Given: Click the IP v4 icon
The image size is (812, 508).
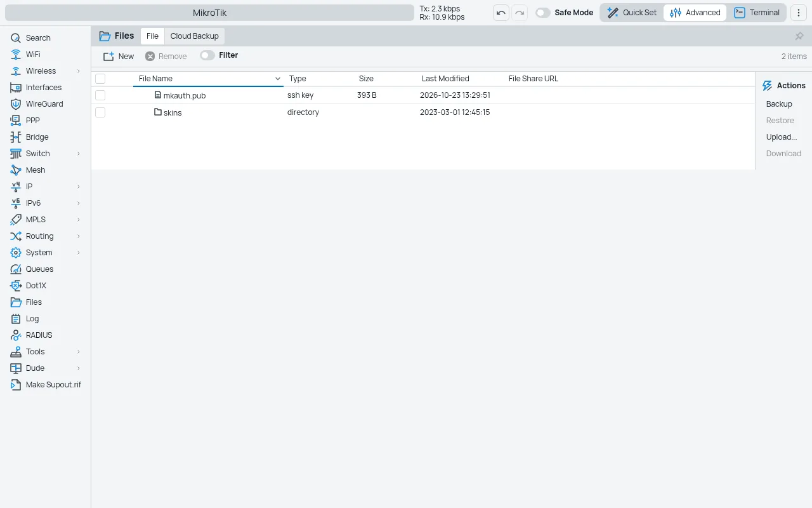Looking at the screenshot, I should (16, 187).
